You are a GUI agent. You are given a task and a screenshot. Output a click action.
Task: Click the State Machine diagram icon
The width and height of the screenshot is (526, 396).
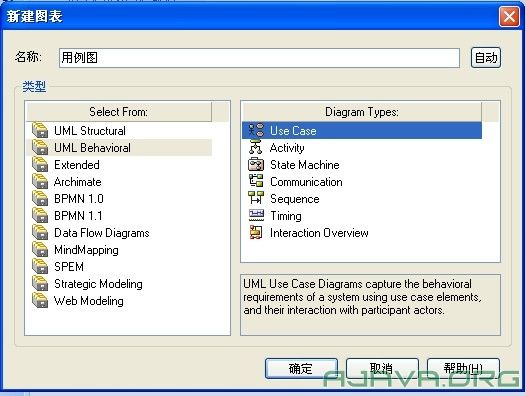pyautogui.click(x=256, y=164)
